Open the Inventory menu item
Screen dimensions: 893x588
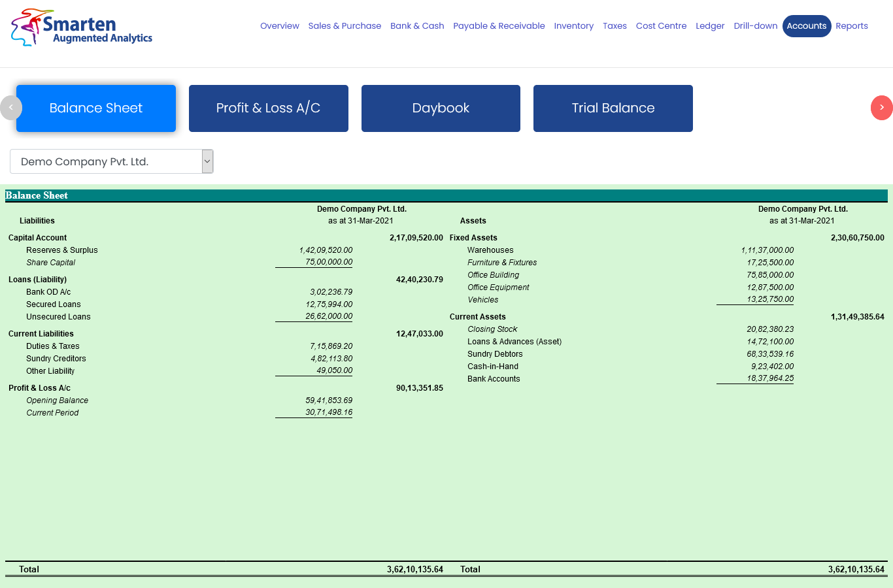(574, 26)
